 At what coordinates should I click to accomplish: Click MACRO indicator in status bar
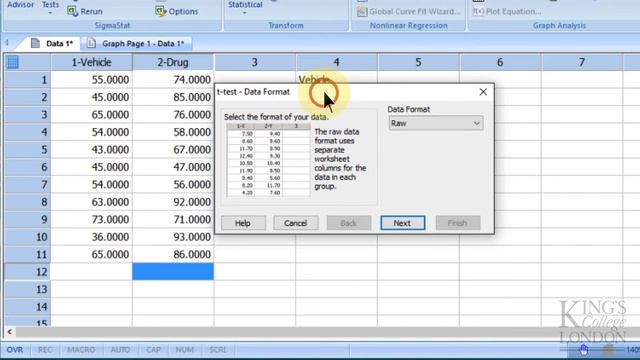pos(81,350)
